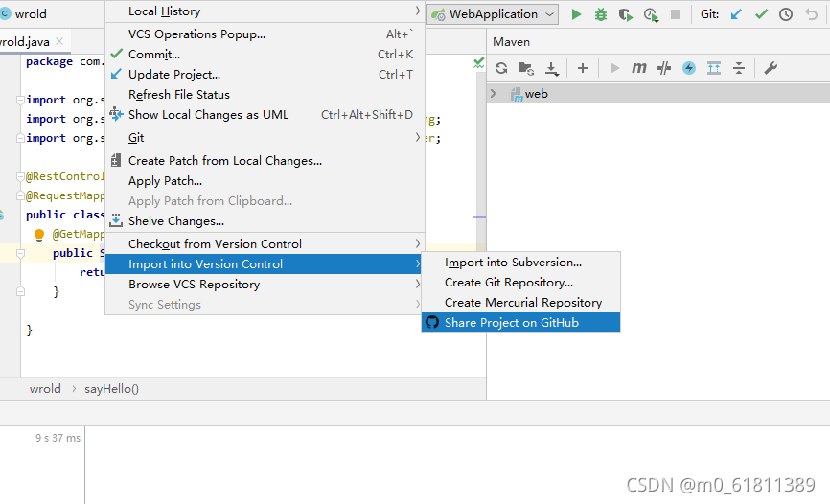Reload all Maven projects icon
The height and width of the screenshot is (504, 830).
click(x=500, y=68)
